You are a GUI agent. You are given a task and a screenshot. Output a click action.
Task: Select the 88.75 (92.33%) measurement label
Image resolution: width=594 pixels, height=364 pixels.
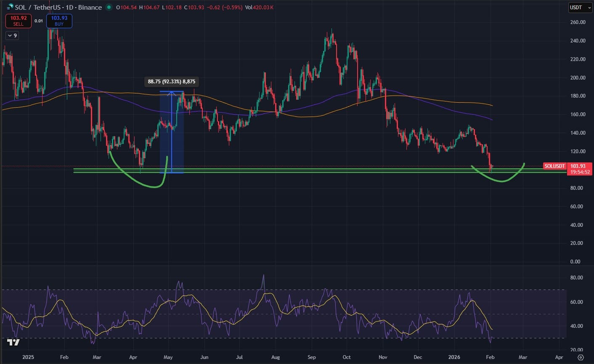pos(172,82)
